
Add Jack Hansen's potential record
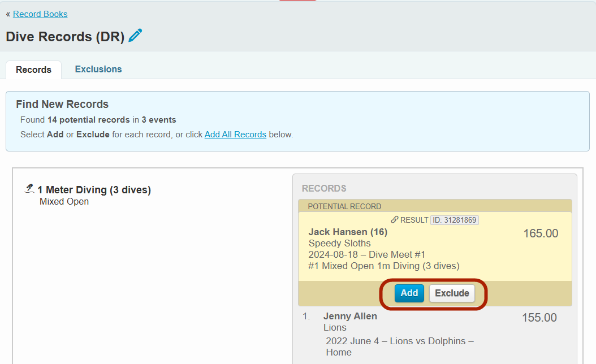point(409,293)
